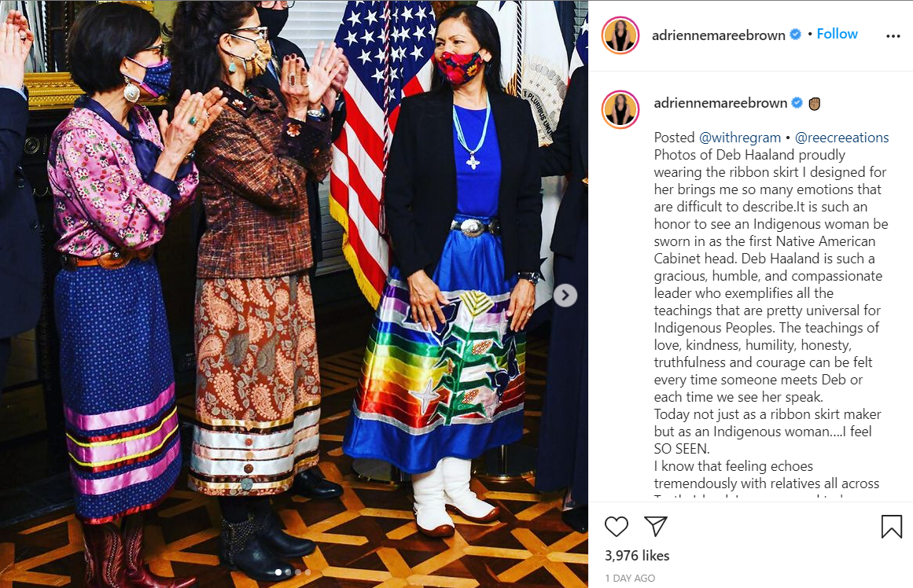The image size is (913, 588).
Task: Share the post via paper plane icon
Action: pyautogui.click(x=656, y=526)
